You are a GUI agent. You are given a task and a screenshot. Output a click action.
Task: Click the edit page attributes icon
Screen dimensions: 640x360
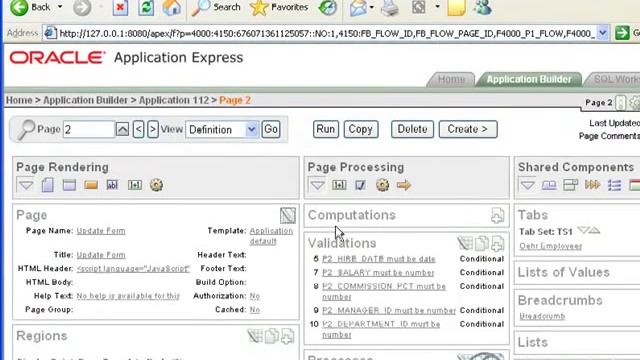[287, 215]
